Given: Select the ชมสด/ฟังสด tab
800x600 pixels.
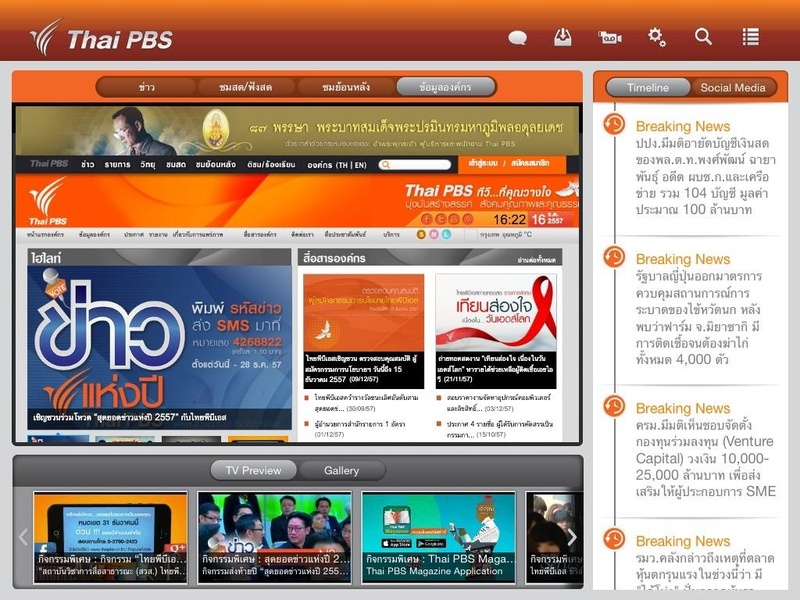Looking at the screenshot, I should click(245, 87).
